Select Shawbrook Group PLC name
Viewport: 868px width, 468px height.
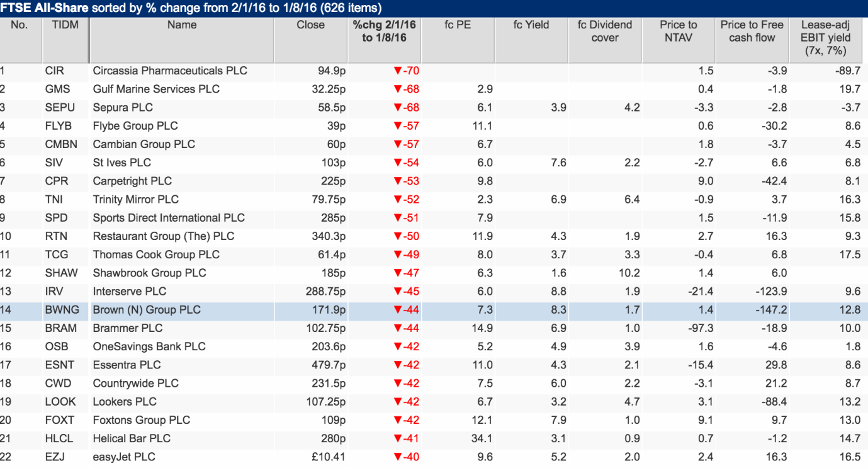(149, 273)
